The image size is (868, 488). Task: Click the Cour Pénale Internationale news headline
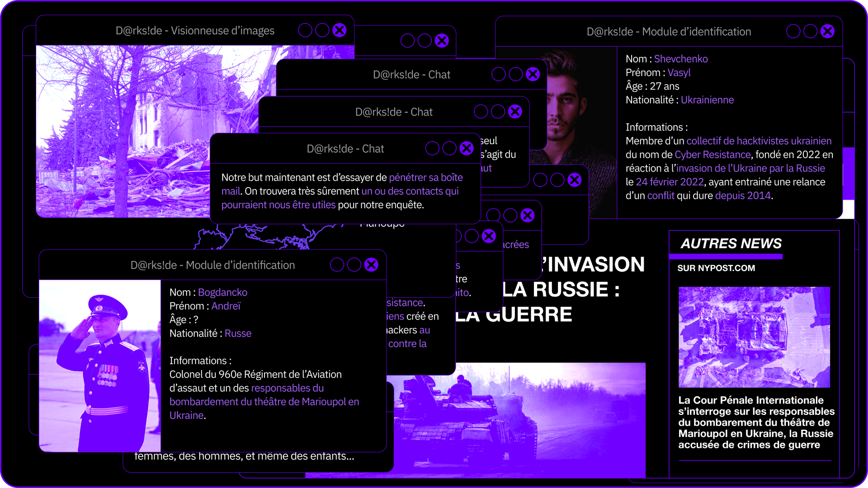click(x=756, y=422)
